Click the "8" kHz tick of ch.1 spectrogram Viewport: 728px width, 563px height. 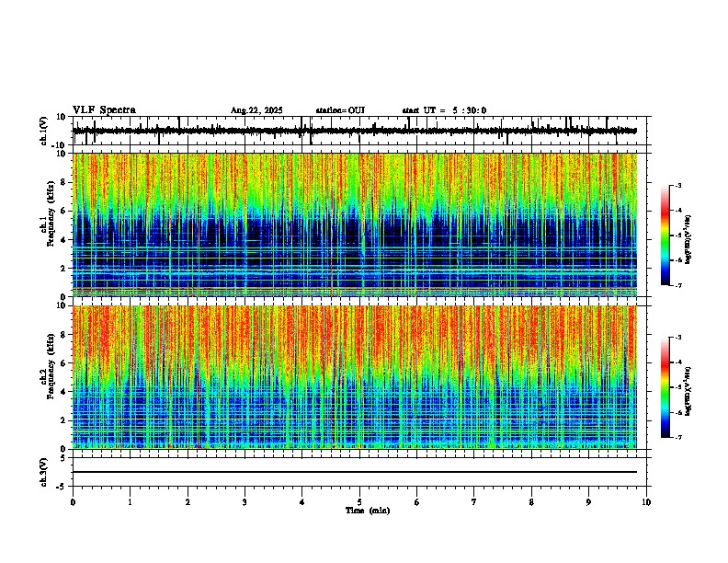point(63,182)
